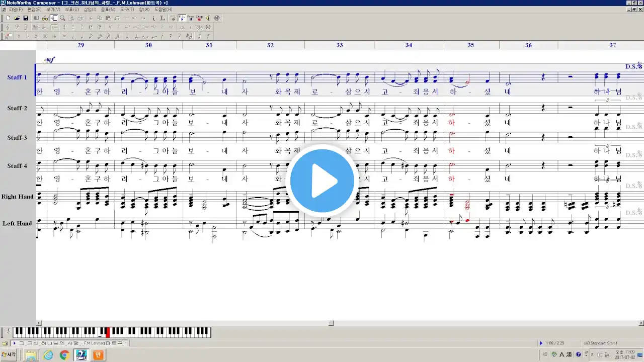The width and height of the screenshot is (644, 362).
Task: Click the D.S. marking on Staff-1
Action: click(634, 66)
